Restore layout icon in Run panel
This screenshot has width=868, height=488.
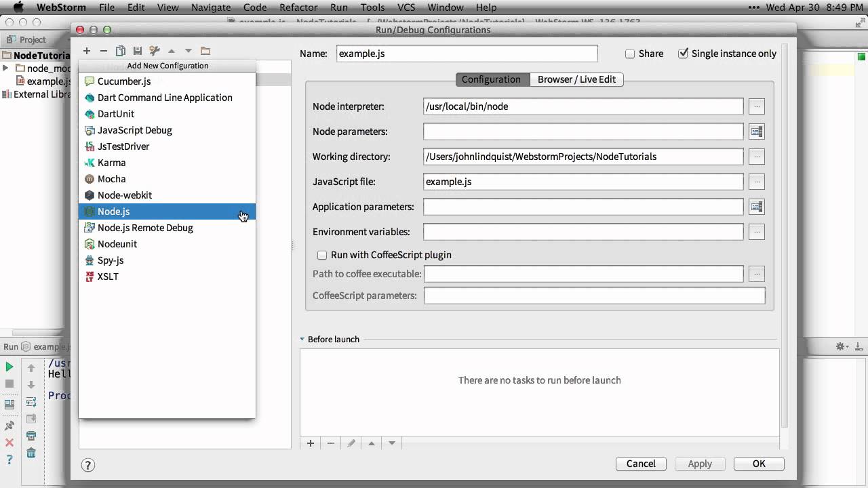pyautogui.click(x=9, y=404)
